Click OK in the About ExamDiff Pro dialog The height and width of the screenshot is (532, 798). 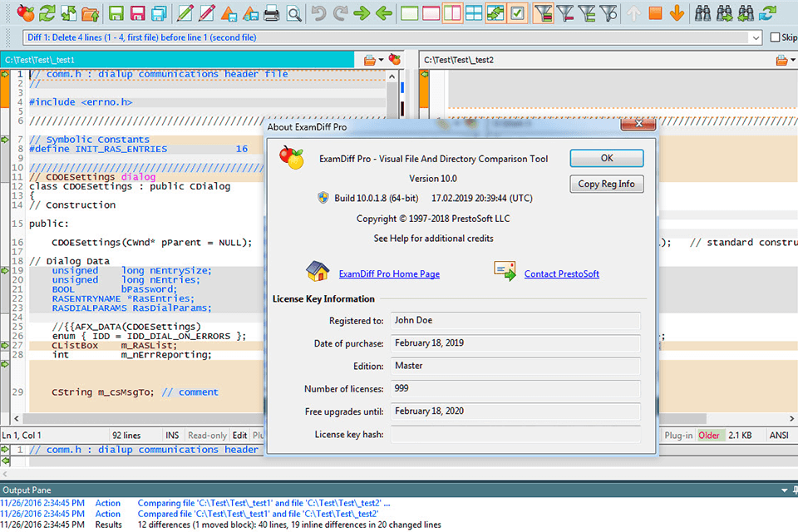[607, 158]
